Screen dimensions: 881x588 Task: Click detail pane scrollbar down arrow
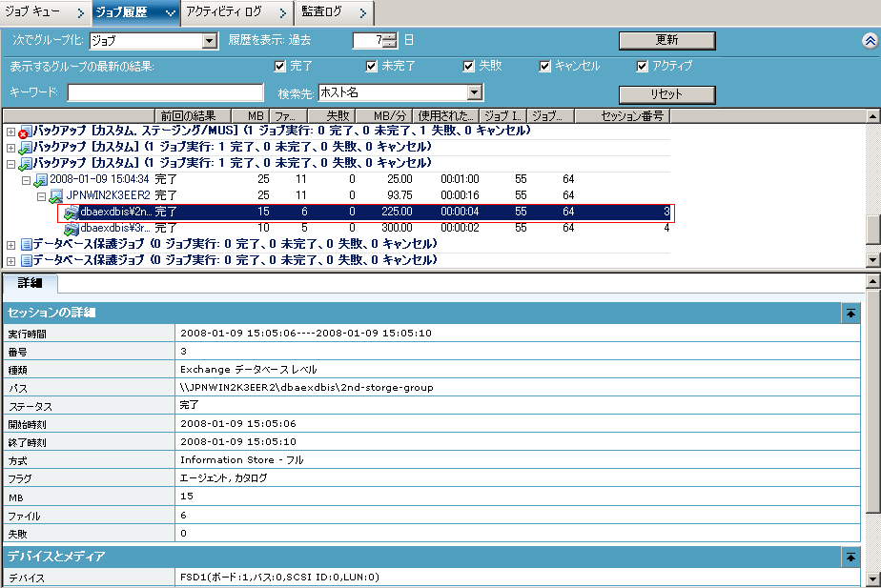tap(872, 579)
